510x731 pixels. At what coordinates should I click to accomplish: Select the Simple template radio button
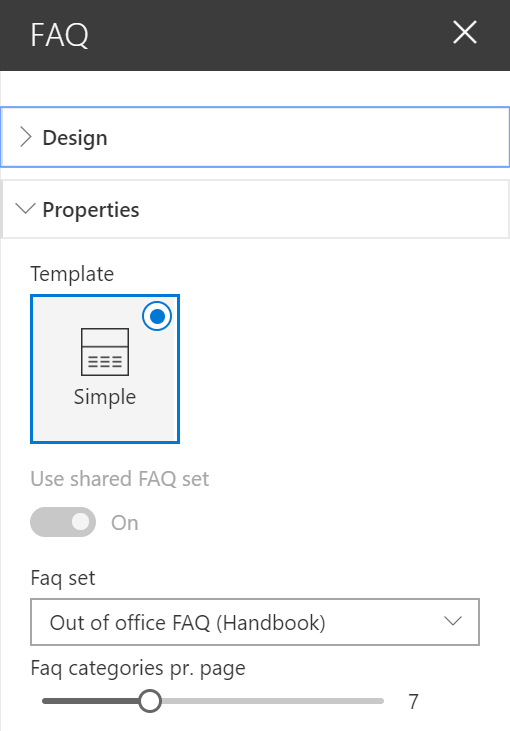pos(157,317)
